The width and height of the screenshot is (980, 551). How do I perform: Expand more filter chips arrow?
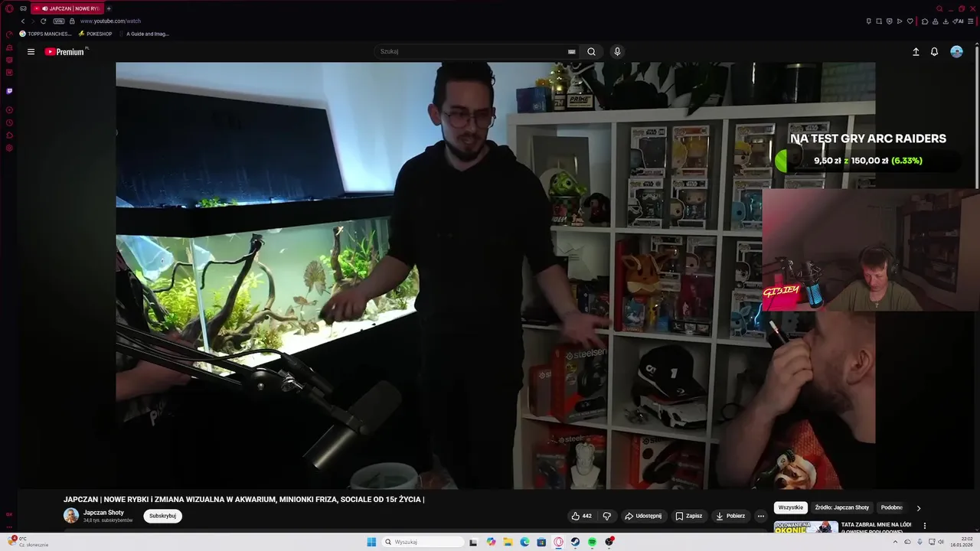919,507
